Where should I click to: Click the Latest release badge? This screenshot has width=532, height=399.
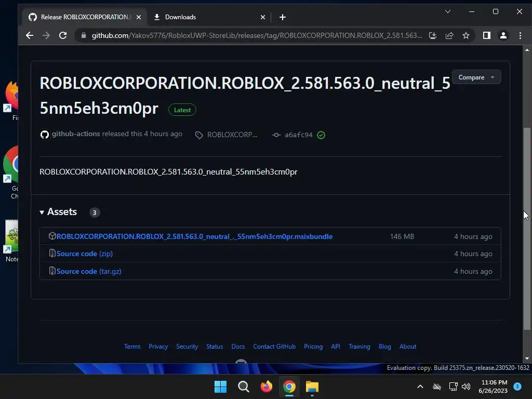(x=182, y=110)
